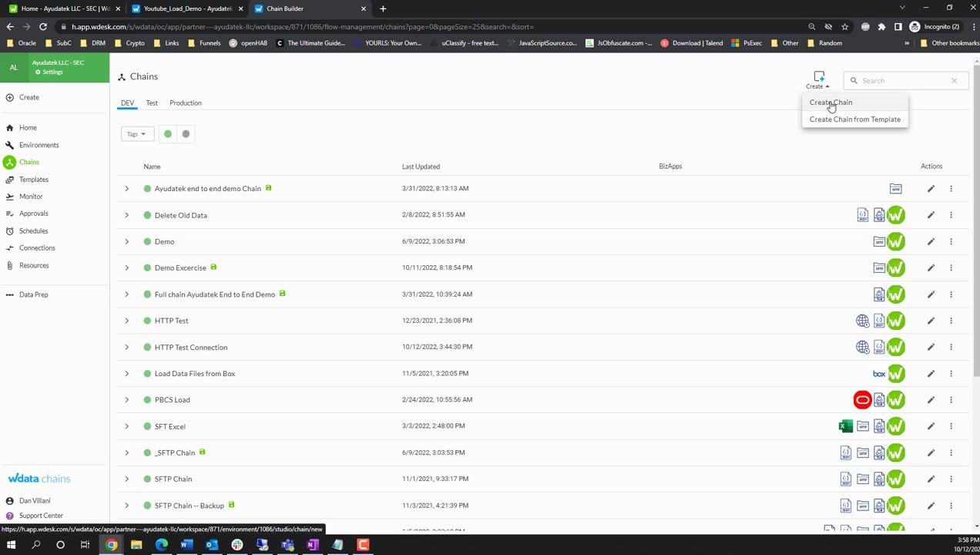The height and width of the screenshot is (555, 980).
Task: Edit Ayudatek end to end demo Chain
Action: [931, 188]
